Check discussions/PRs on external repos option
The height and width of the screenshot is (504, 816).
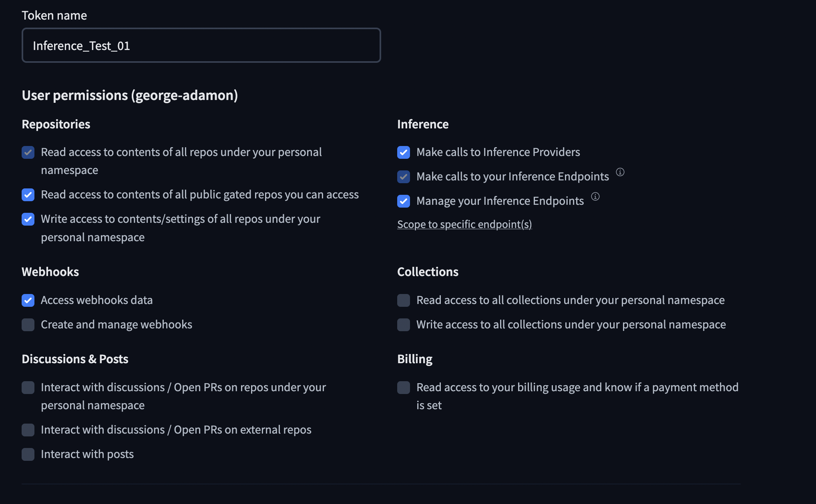point(28,430)
